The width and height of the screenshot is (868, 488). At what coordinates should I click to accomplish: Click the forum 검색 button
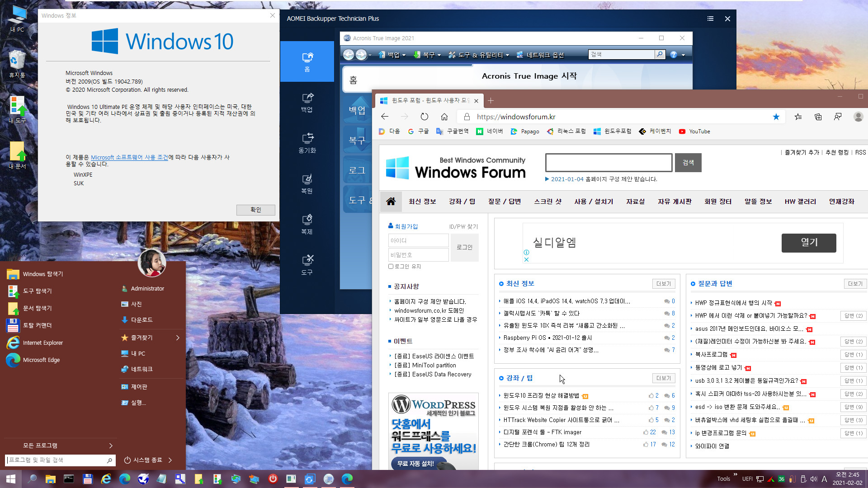[x=688, y=163]
